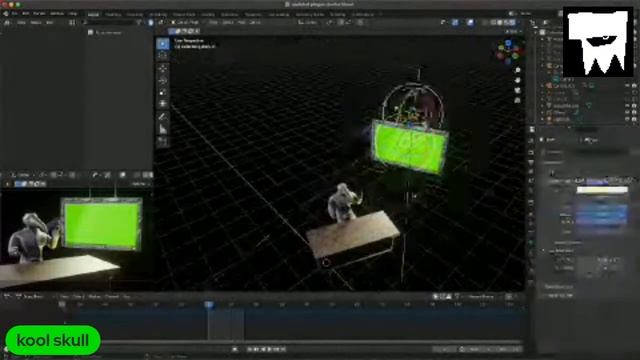Image resolution: width=640 pixels, height=360 pixels.
Task: Click the green screen object in viewport
Action: [409, 148]
